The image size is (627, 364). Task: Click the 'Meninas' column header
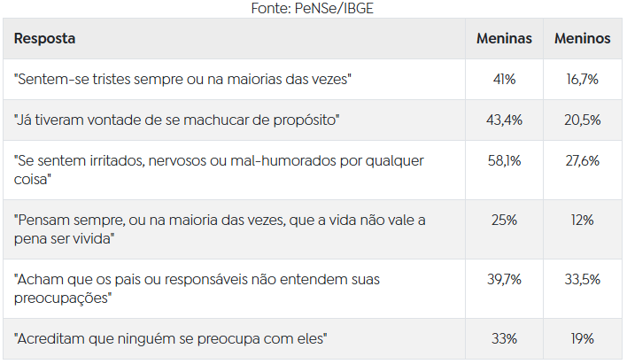pos(504,39)
